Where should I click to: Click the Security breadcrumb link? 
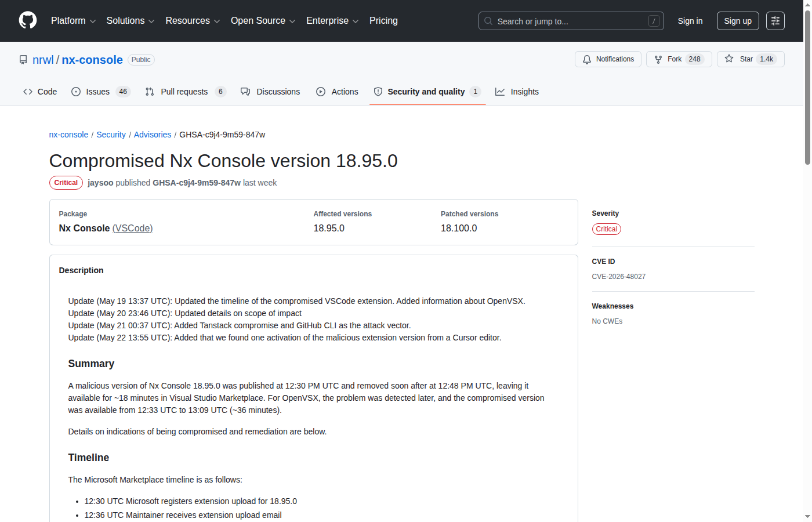coord(111,135)
